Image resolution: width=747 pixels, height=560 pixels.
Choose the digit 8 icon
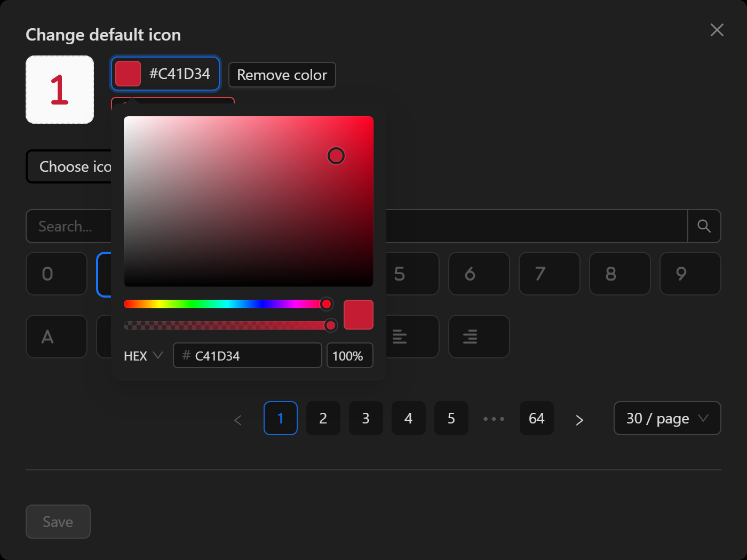(620, 274)
